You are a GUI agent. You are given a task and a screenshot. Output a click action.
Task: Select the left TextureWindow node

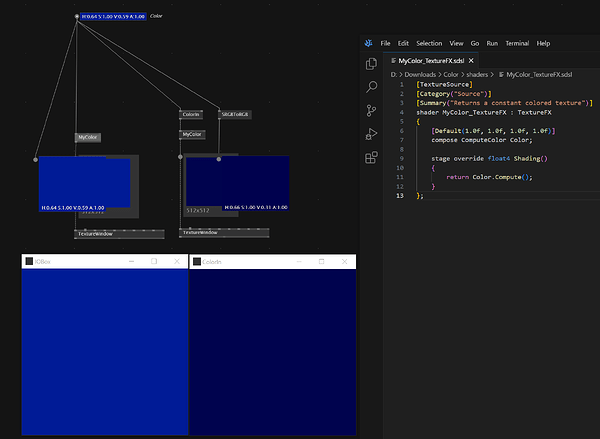(119, 234)
